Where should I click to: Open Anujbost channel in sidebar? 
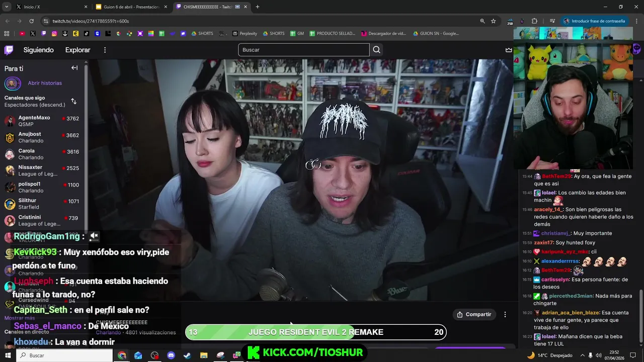coord(42,138)
